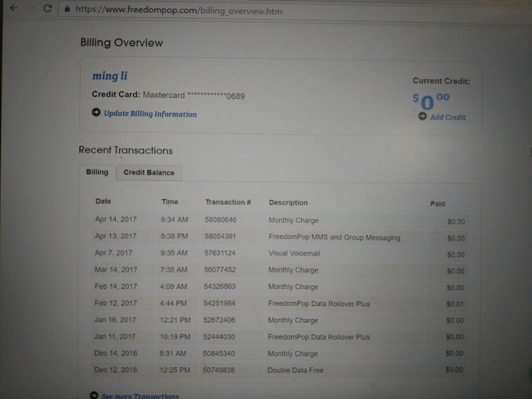The width and height of the screenshot is (532, 399).
Task: Switch to the Credit Balance tab
Action: [149, 172]
